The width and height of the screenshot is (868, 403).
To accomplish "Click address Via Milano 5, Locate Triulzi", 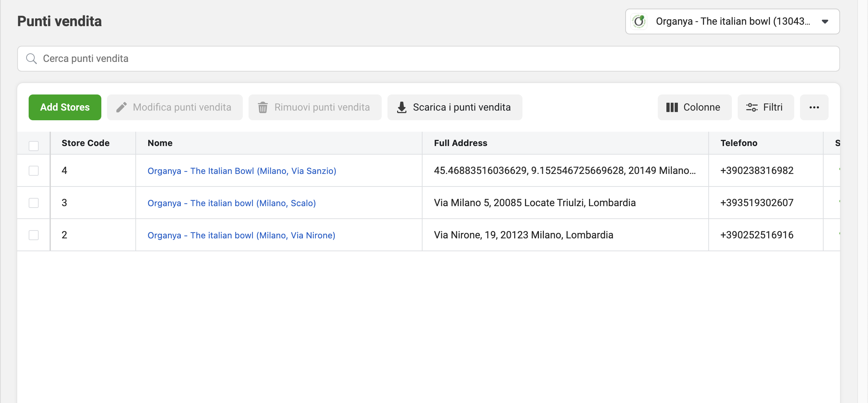I will [x=535, y=203].
